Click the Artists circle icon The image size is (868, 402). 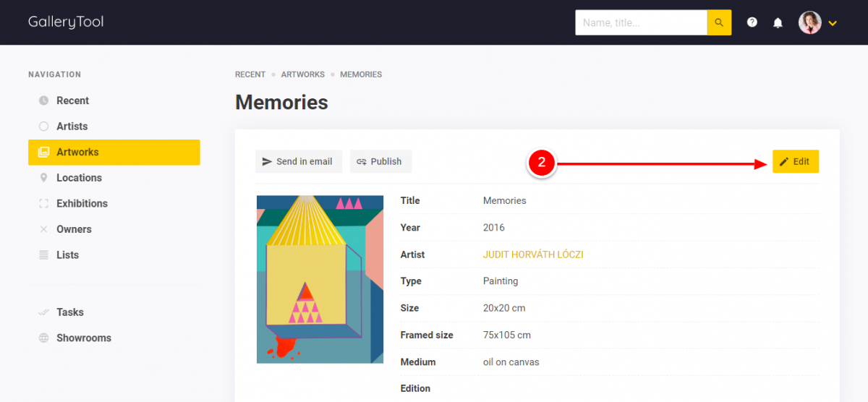[x=43, y=127]
